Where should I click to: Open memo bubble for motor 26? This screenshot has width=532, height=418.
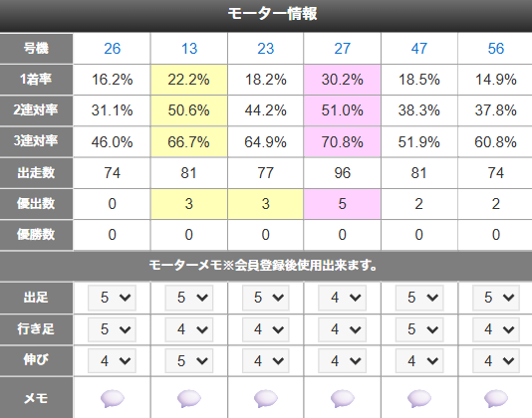[113, 398]
